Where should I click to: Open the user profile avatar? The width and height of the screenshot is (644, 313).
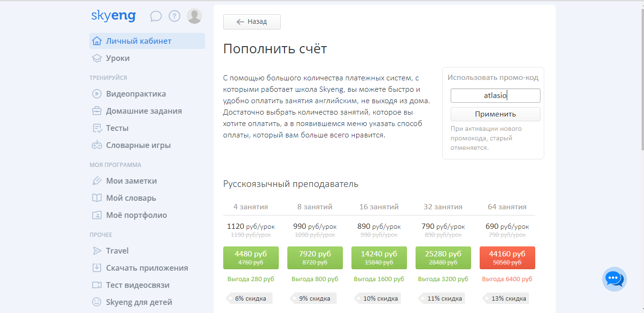click(x=194, y=16)
